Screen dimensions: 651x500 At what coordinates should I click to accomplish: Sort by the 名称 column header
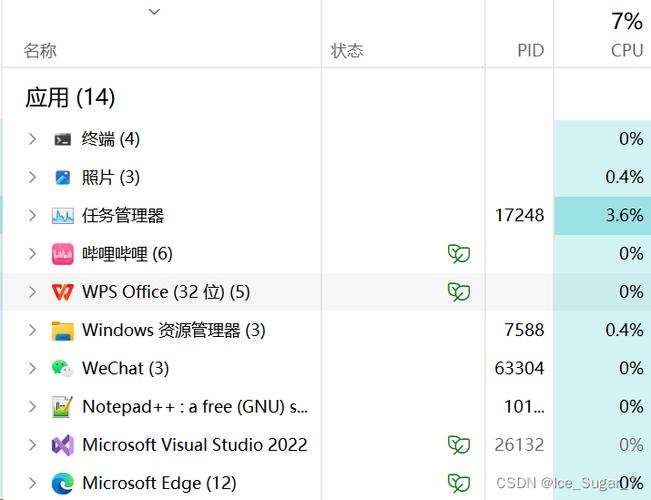coord(40,51)
